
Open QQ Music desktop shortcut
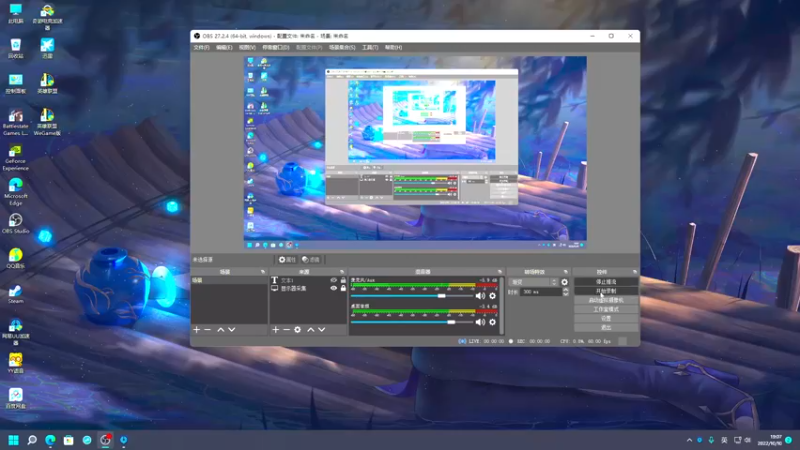[15, 259]
